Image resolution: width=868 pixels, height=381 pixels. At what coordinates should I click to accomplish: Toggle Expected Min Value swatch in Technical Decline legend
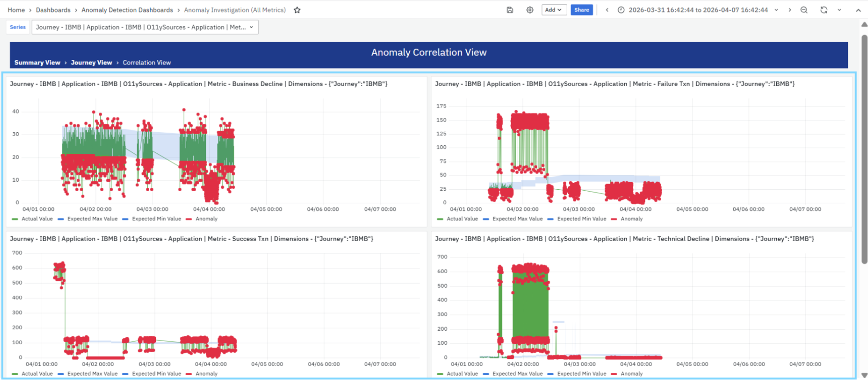tap(550, 374)
